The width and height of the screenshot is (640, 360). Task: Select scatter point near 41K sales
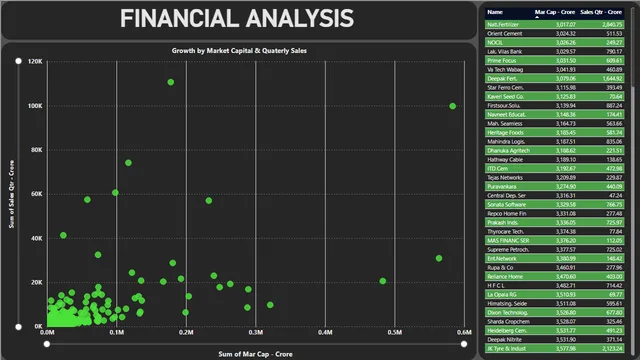click(x=63, y=235)
